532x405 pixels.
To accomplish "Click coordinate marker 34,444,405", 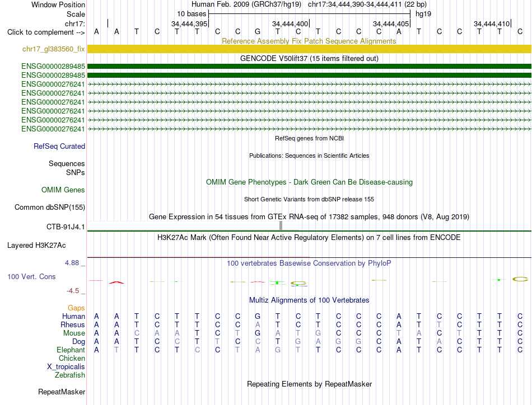I will pos(390,23).
